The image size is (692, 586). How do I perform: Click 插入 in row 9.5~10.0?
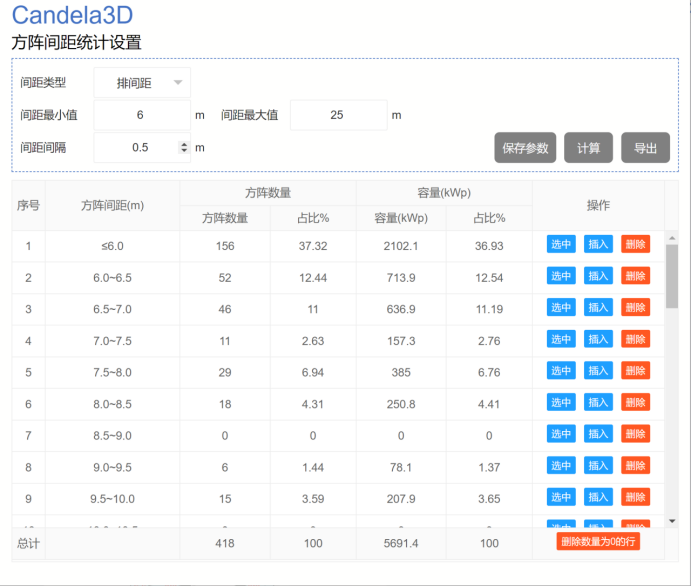(598, 497)
